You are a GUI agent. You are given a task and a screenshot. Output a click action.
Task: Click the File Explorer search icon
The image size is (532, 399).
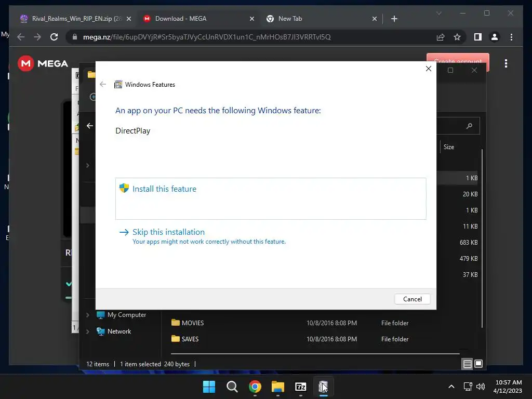[x=469, y=126]
